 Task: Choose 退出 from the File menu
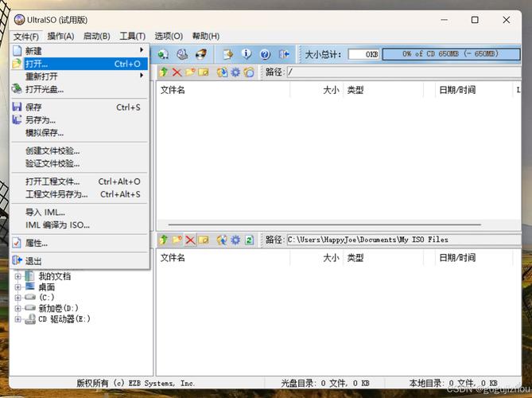coord(80,261)
